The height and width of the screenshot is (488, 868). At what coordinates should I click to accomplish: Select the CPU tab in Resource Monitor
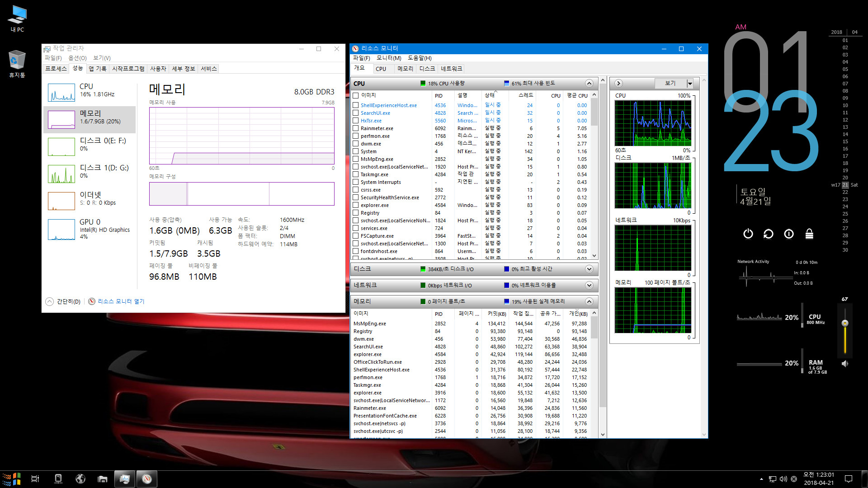click(380, 68)
